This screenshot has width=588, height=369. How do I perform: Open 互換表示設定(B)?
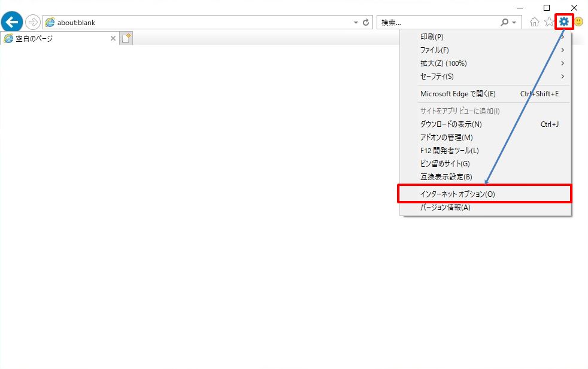tap(486, 176)
